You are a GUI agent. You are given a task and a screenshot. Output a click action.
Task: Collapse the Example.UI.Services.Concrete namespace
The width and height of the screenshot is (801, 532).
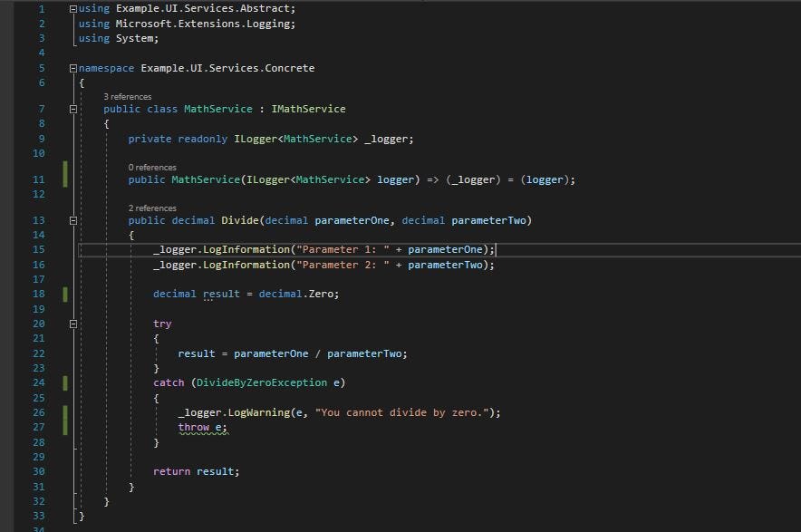click(x=72, y=67)
